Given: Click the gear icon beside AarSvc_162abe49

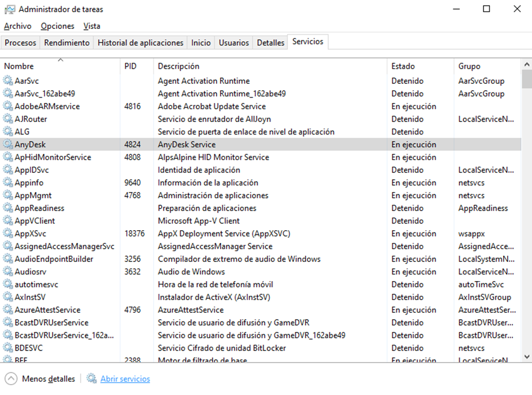Looking at the screenshot, I should tap(8, 94).
